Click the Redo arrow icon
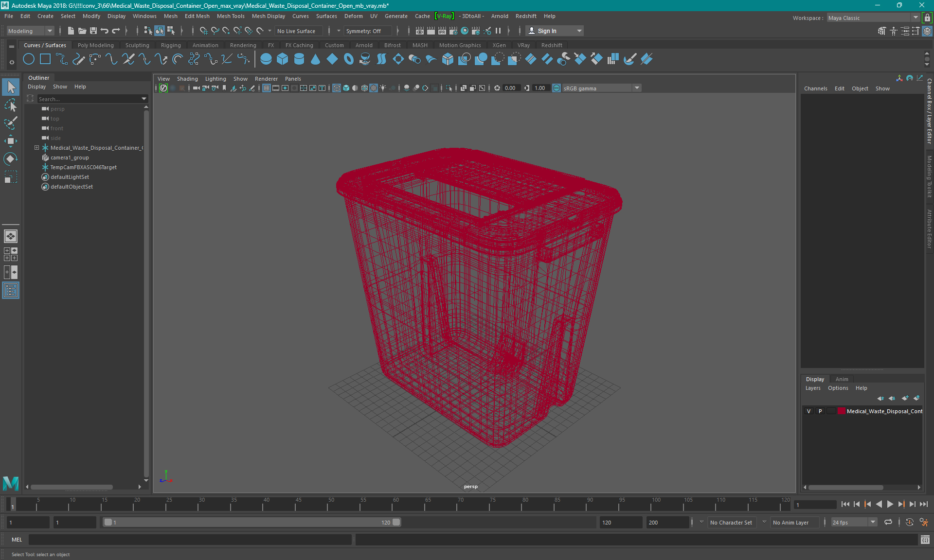934x560 pixels. (116, 31)
